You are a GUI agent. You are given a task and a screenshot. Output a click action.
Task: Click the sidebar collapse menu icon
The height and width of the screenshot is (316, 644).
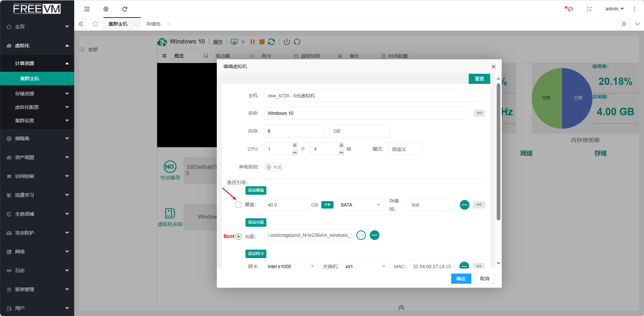click(87, 9)
